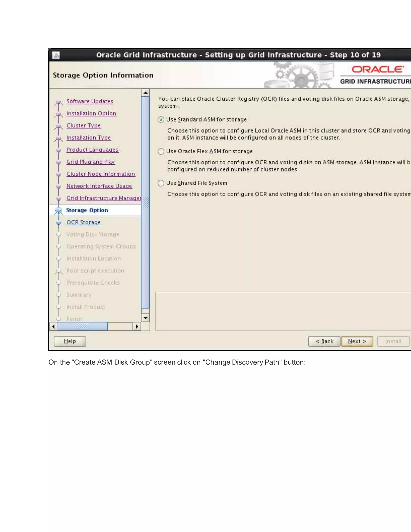Viewport: 411px width, 532px height.
Task: Click the horizontal scroll left arrow
Action: [53, 326]
